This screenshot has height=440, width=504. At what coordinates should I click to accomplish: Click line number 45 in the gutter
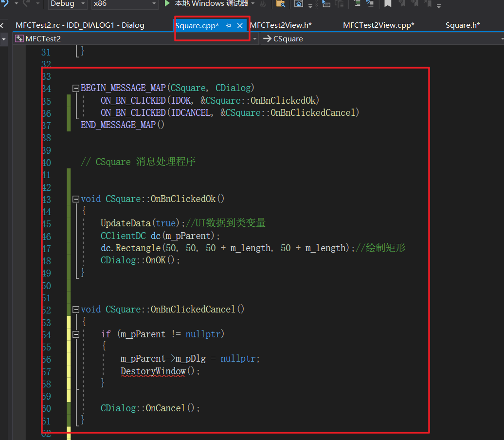coord(47,224)
